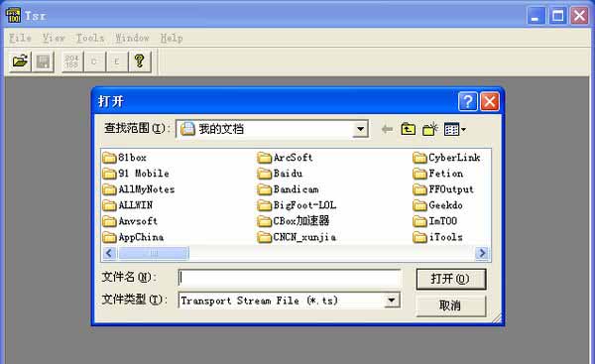Click the Open file toolbar icon
This screenshot has width=595, height=364.
point(20,61)
